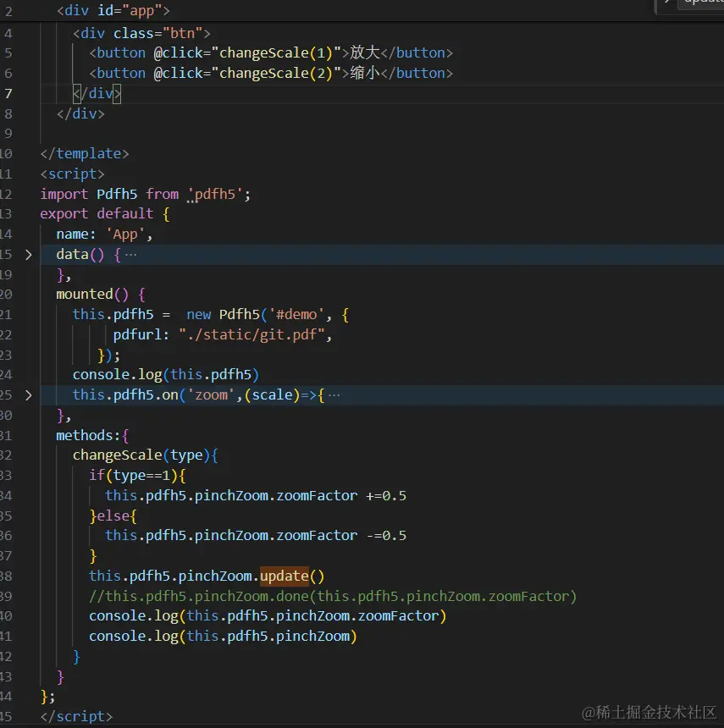Click the }else{ keyword line
Image resolution: width=724 pixels, height=728 pixels.
pyautogui.click(x=113, y=516)
